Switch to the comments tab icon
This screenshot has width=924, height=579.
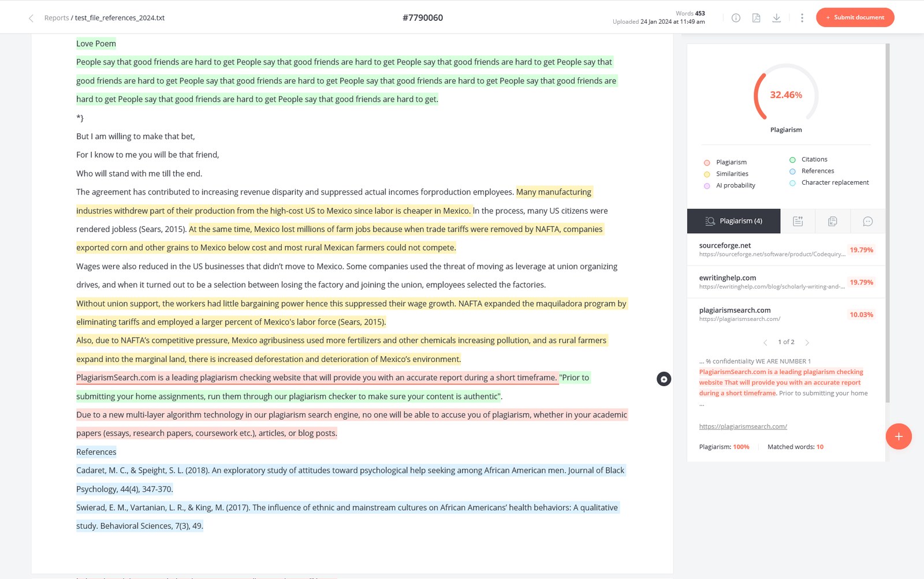point(867,221)
